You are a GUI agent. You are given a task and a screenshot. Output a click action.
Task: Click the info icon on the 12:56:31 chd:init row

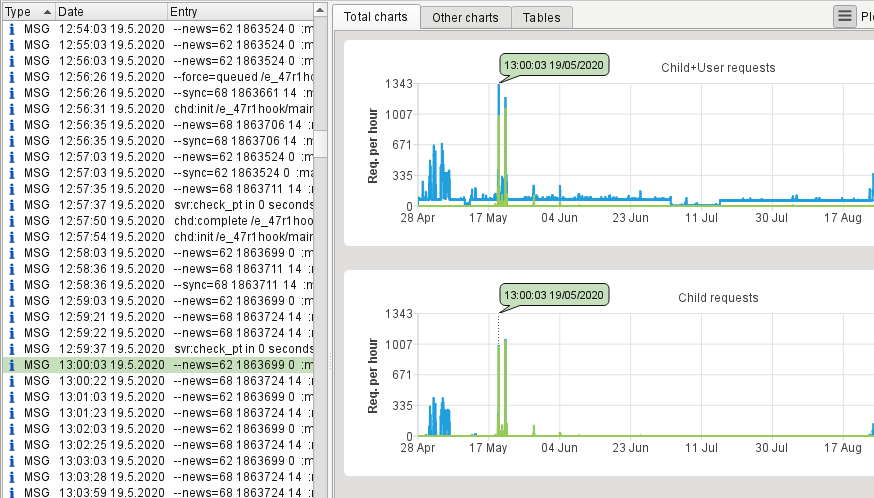(11, 109)
